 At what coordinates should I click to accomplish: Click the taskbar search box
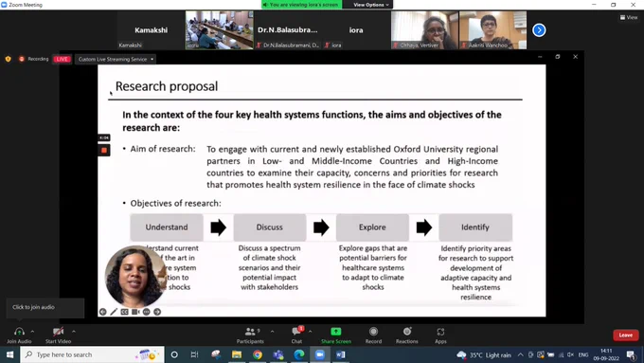pos(92,354)
